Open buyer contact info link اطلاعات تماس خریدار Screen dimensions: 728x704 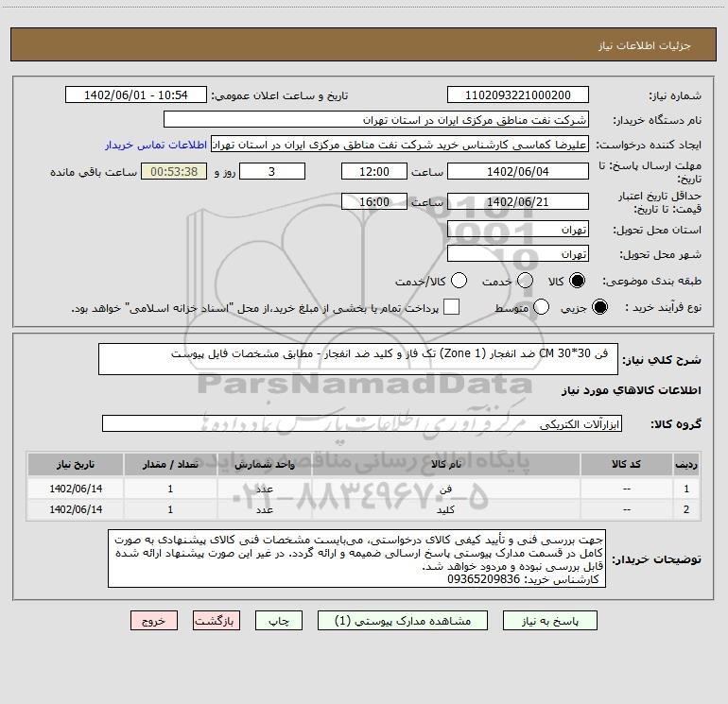(x=156, y=145)
